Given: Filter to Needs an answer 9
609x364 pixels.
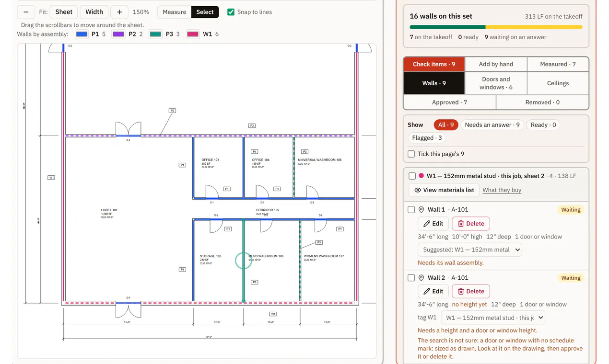Looking at the screenshot, I should tap(492, 125).
